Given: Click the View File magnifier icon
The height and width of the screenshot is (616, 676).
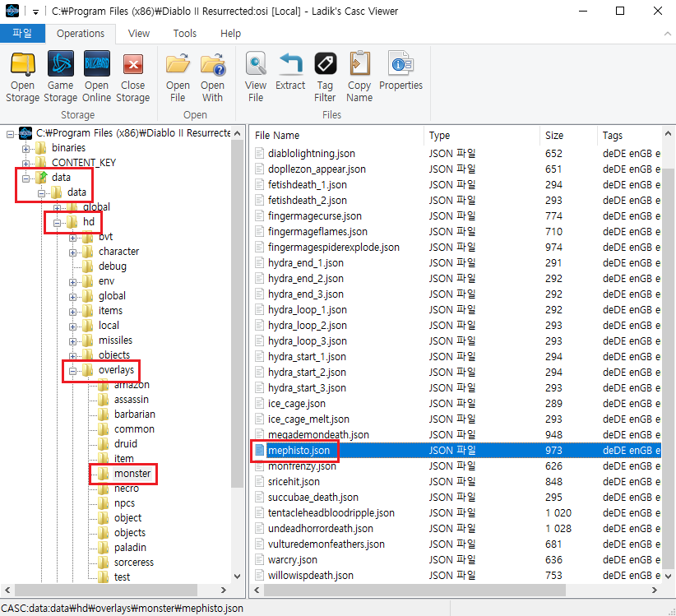Looking at the screenshot, I should [256, 64].
